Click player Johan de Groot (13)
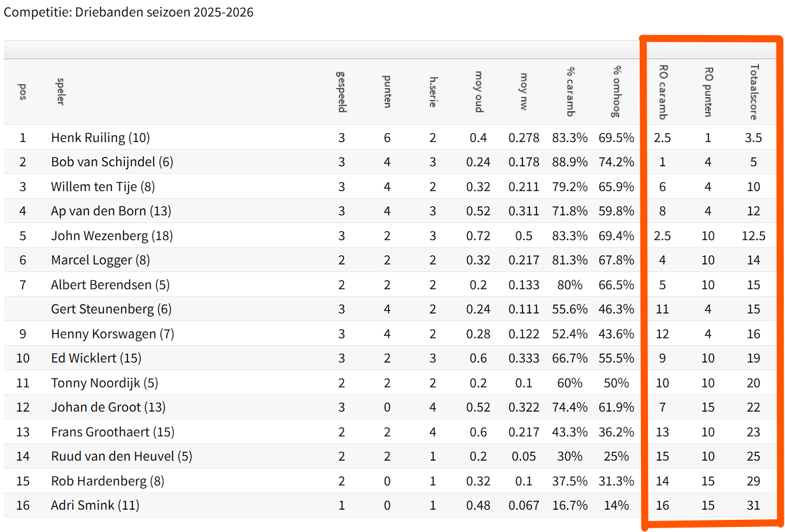The image size is (785, 532). tap(108, 407)
